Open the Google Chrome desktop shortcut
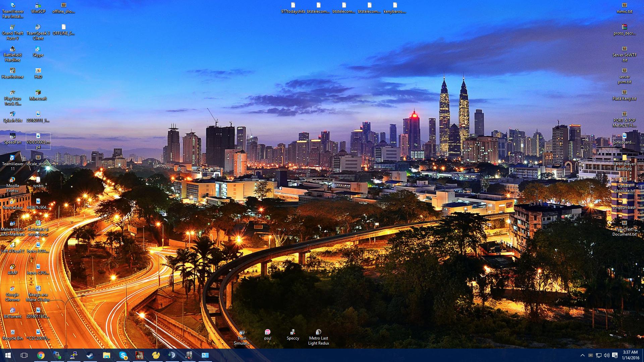The width and height of the screenshot is (644, 362). coord(12,294)
